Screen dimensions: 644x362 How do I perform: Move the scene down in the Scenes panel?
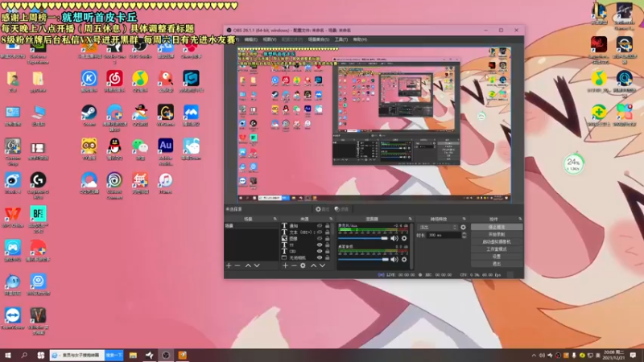pyautogui.click(x=257, y=265)
